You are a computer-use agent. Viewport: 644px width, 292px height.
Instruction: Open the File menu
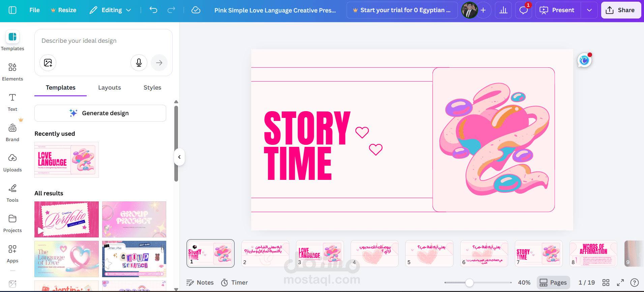click(x=34, y=10)
